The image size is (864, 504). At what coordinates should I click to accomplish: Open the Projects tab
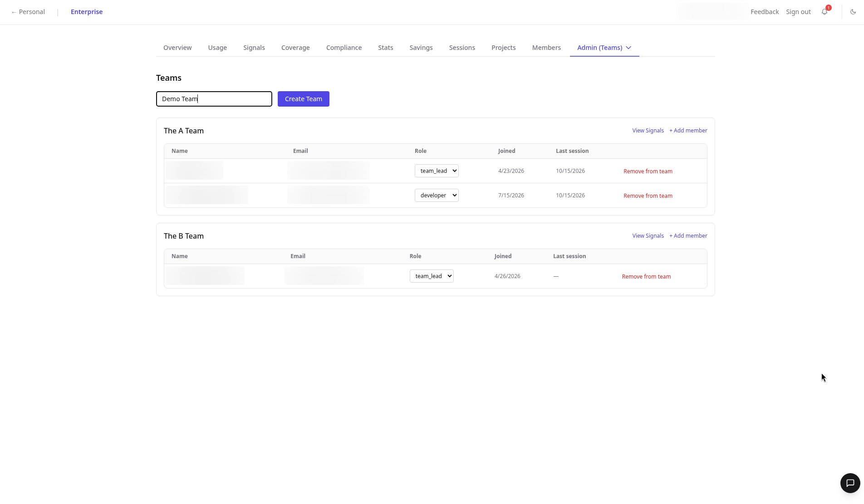tap(504, 48)
